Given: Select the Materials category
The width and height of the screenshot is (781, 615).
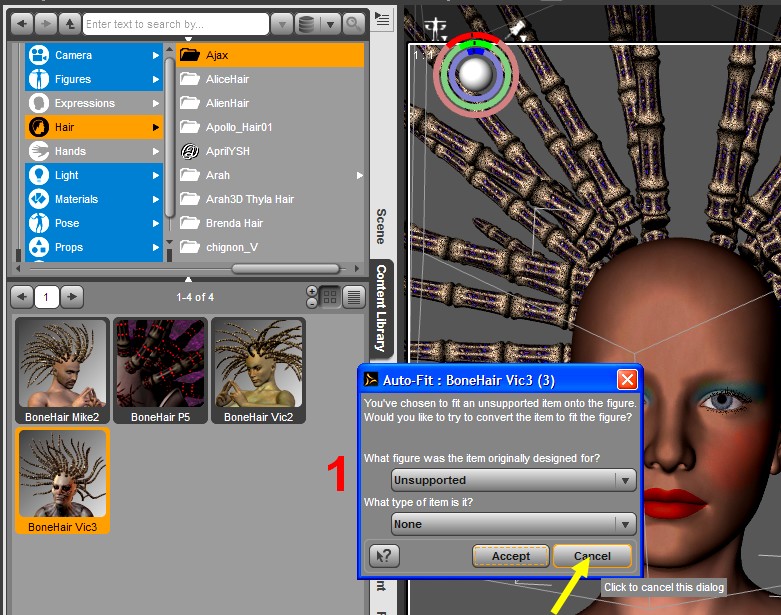Looking at the screenshot, I should (x=94, y=199).
